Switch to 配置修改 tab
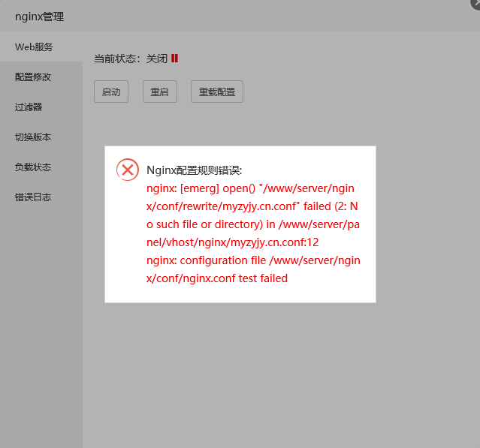Image resolution: width=480 pixels, height=448 pixels. coord(41,77)
